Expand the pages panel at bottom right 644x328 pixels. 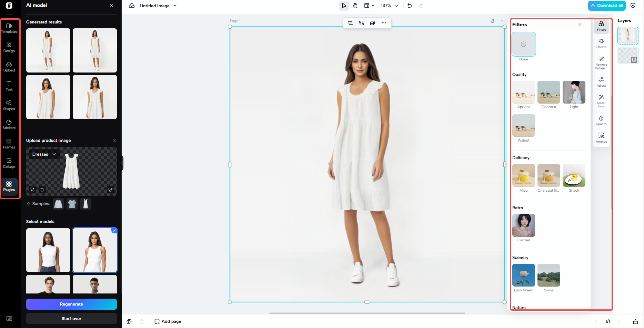635,321
